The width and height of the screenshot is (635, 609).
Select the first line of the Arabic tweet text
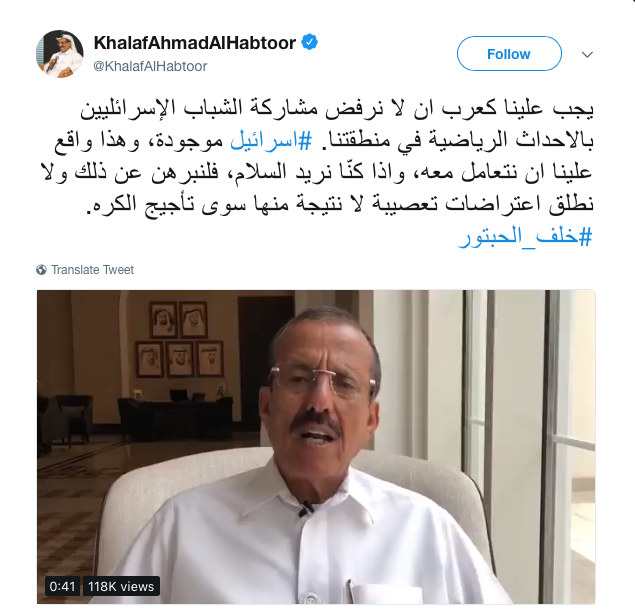pos(337,109)
